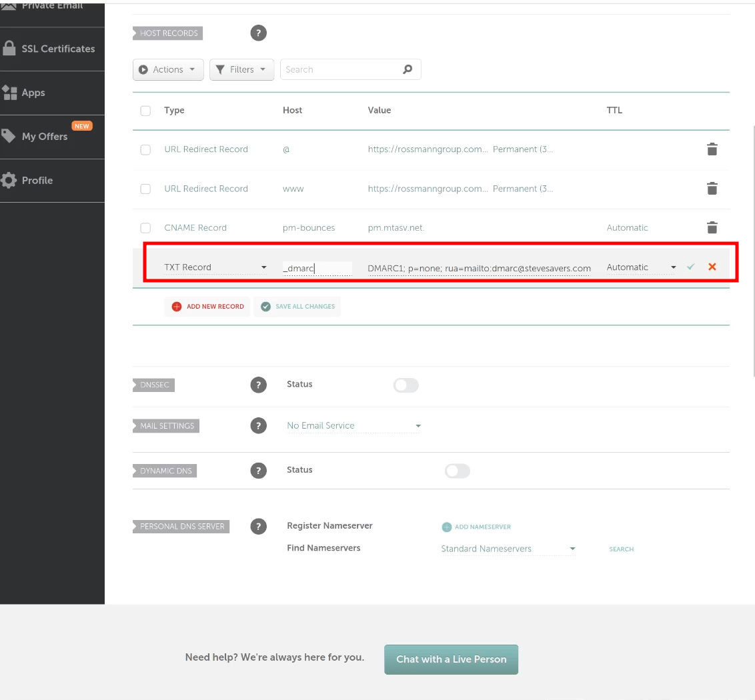The height and width of the screenshot is (700, 755).
Task: Open the Automatic TTL dropdown in the TXT row
Action: tap(641, 267)
